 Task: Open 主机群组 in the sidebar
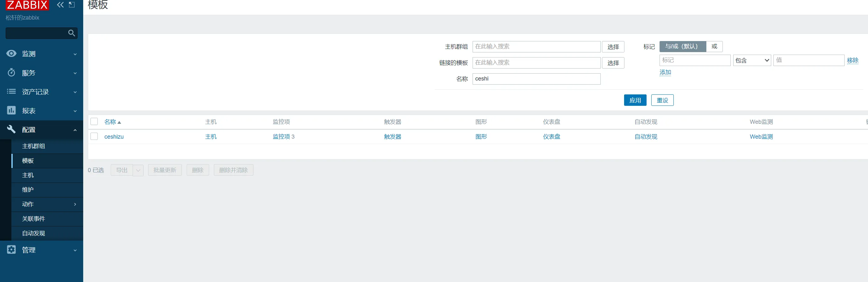click(34, 146)
